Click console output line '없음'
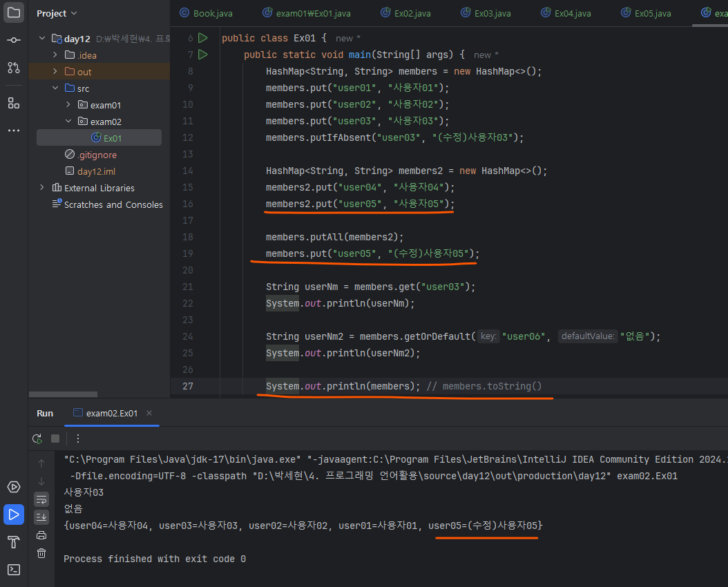This screenshot has height=587, width=728. click(73, 509)
